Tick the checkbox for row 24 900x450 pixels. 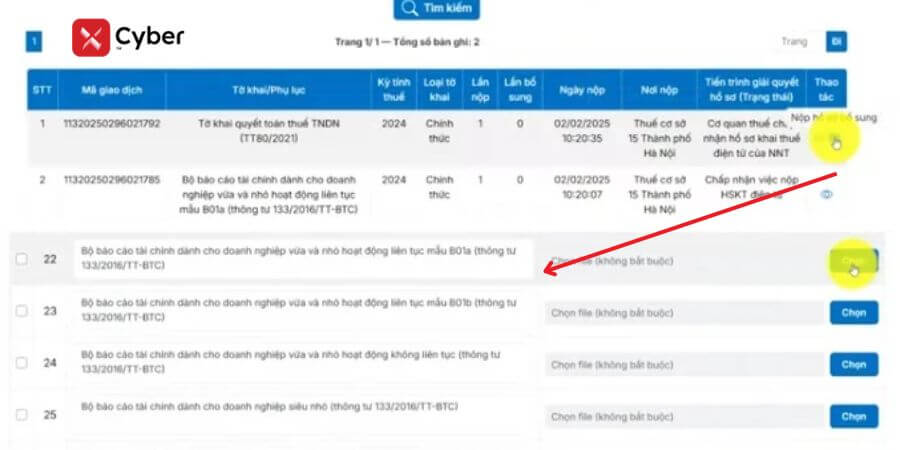coord(22,365)
